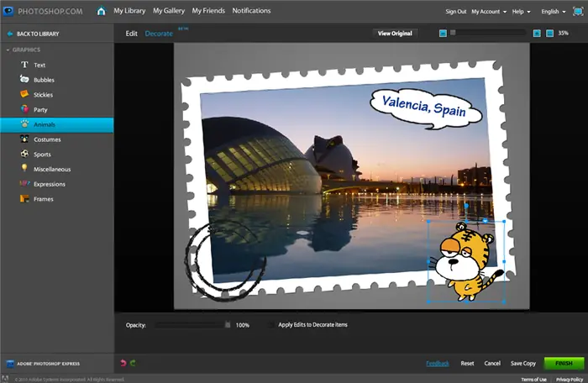This screenshot has width=588, height=383.
Task: Open the English language dropdown
Action: (553, 12)
